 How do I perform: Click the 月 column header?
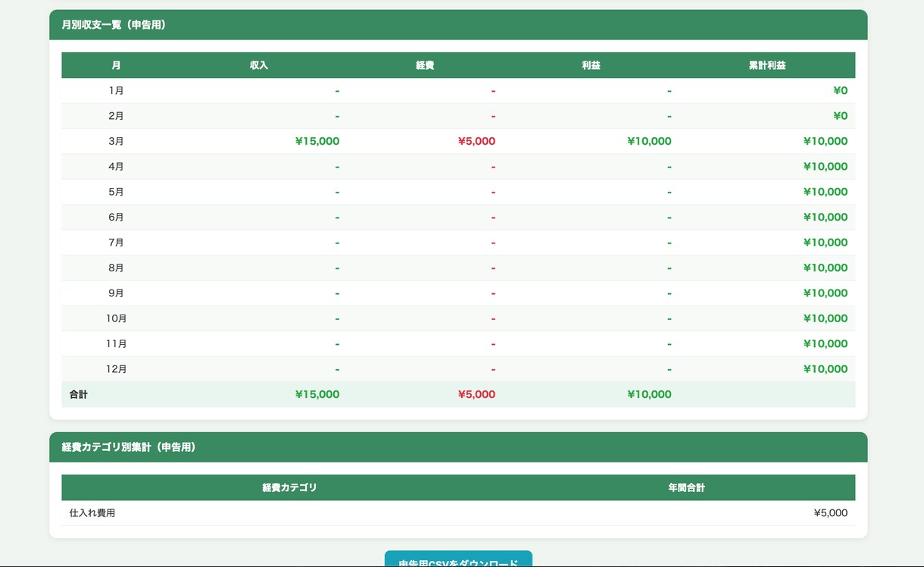click(x=116, y=65)
